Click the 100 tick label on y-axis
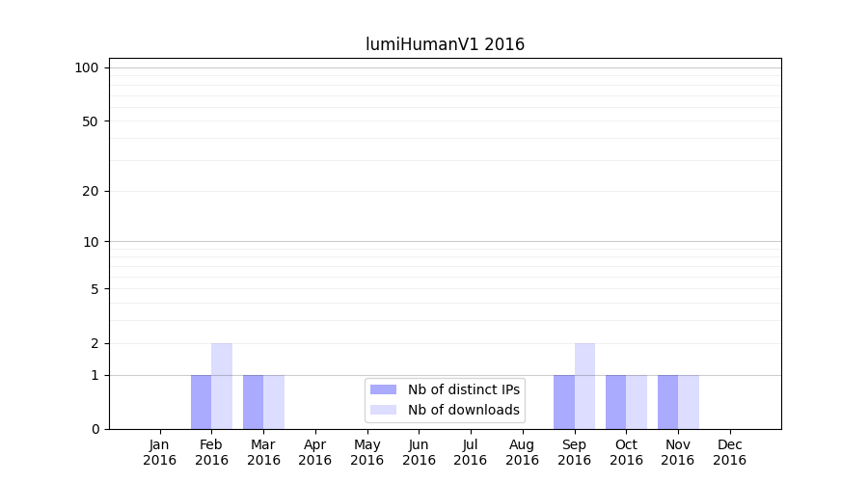Image resolution: width=868 pixels, height=482 pixels. 87,67
